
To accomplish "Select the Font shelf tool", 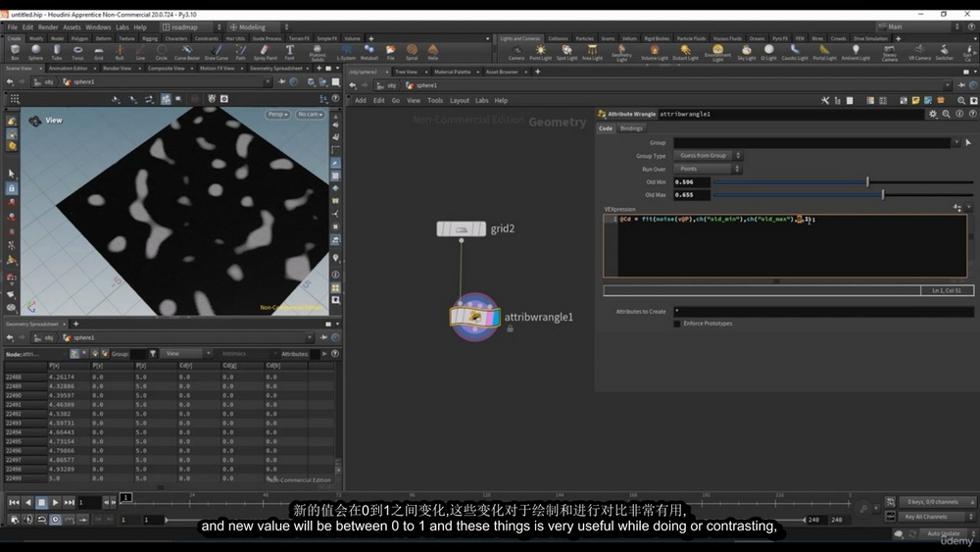I will tap(289, 52).
